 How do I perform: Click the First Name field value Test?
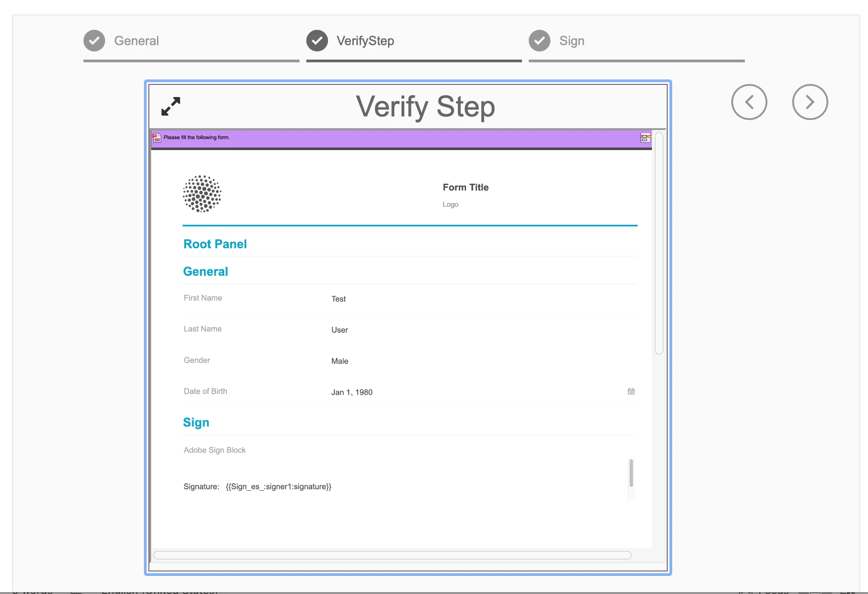tap(339, 299)
